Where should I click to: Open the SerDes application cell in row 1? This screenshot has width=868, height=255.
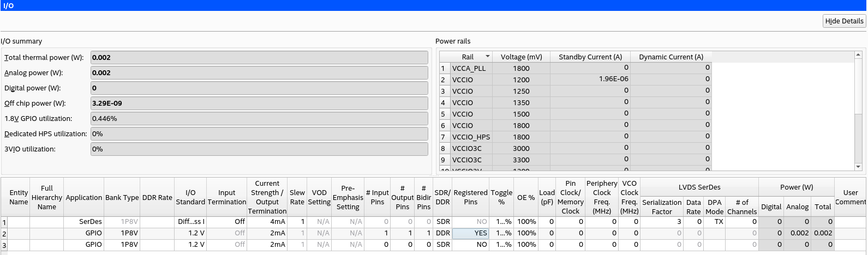click(84, 222)
